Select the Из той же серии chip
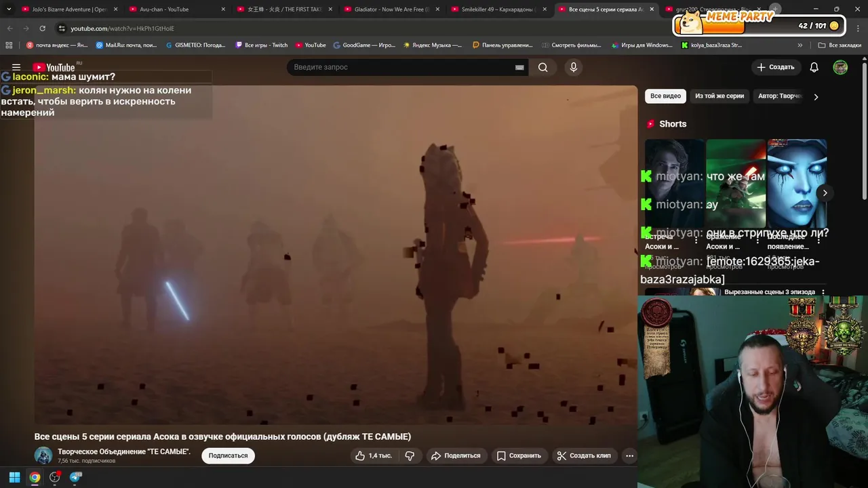The image size is (868, 488). click(719, 96)
